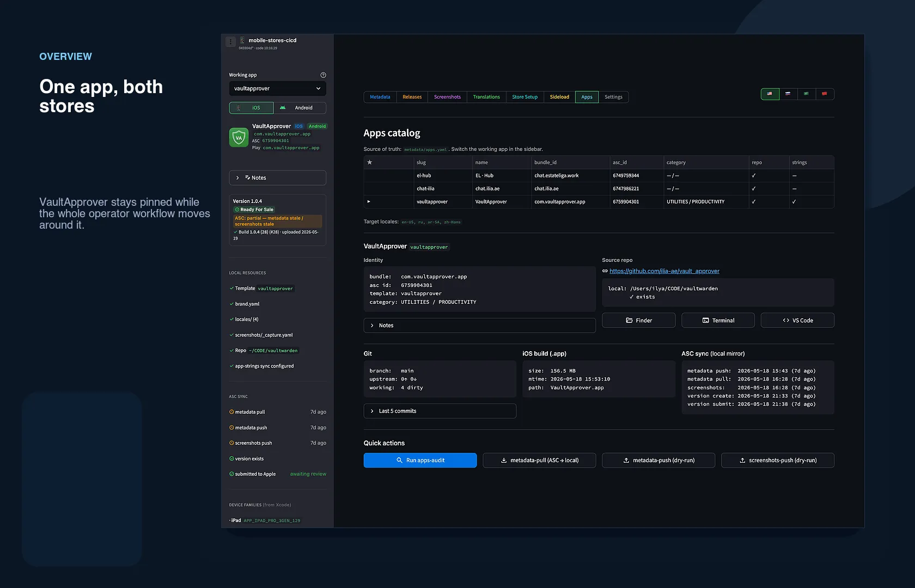Open the Working app vaultapprover dropdown
The height and width of the screenshot is (588, 915).
(277, 88)
